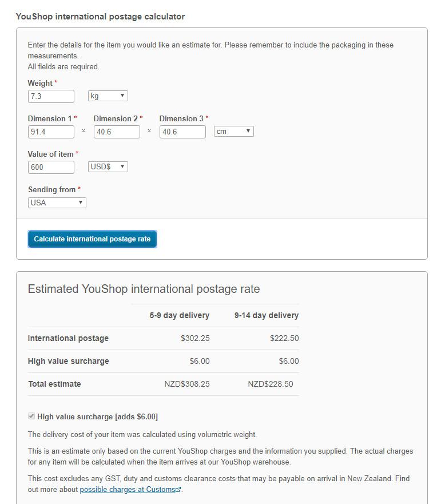Viewport: 437px width, 504px height.
Task: Click the external link icon after Customs
Action: pos(179,489)
